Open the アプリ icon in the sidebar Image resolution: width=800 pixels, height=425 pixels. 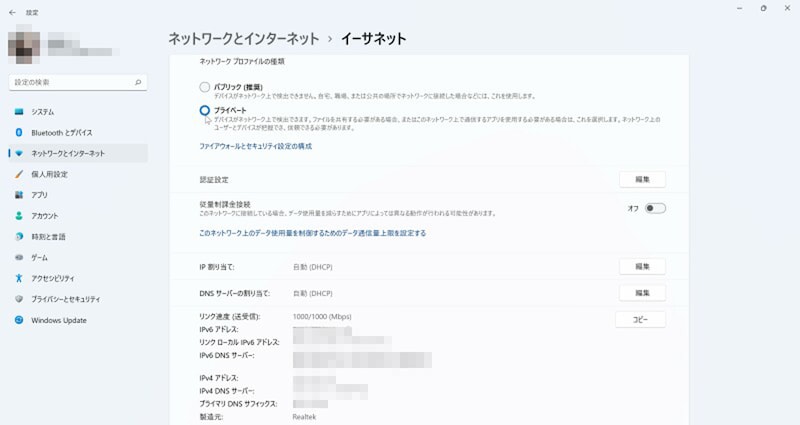coord(19,195)
